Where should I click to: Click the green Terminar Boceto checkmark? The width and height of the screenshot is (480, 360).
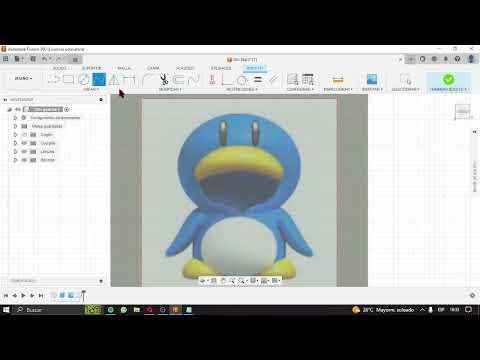(449, 79)
